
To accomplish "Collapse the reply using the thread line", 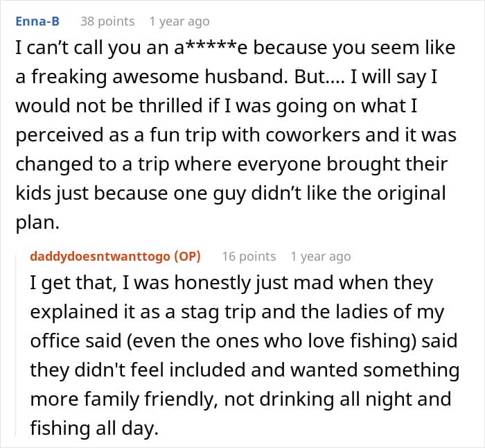I will (x=16, y=345).
